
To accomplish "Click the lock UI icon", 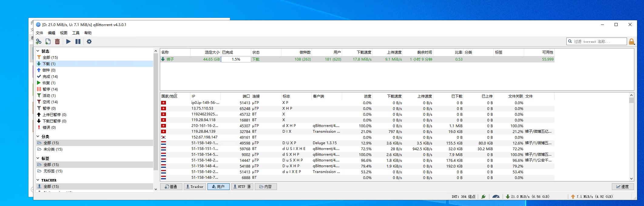I will coord(632,42).
